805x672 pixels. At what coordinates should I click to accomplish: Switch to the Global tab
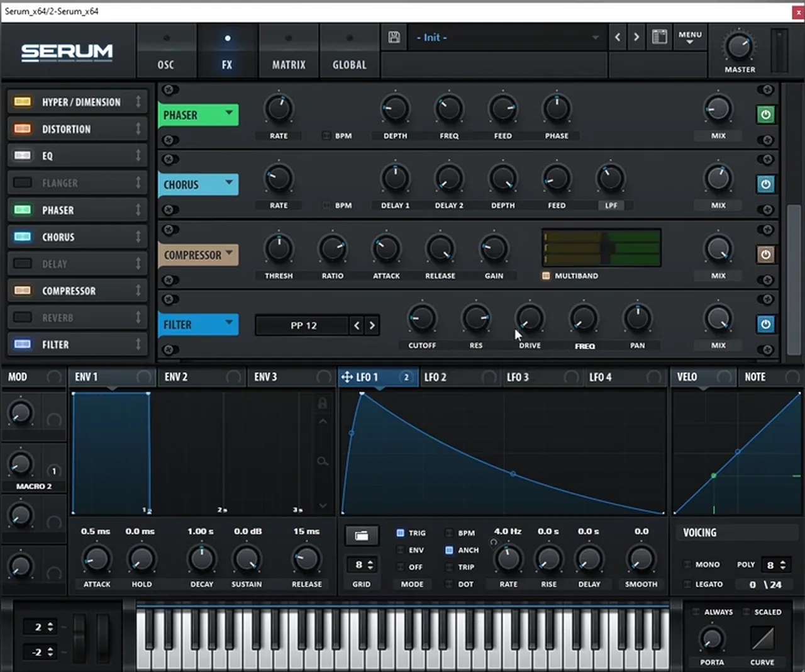pos(349,51)
